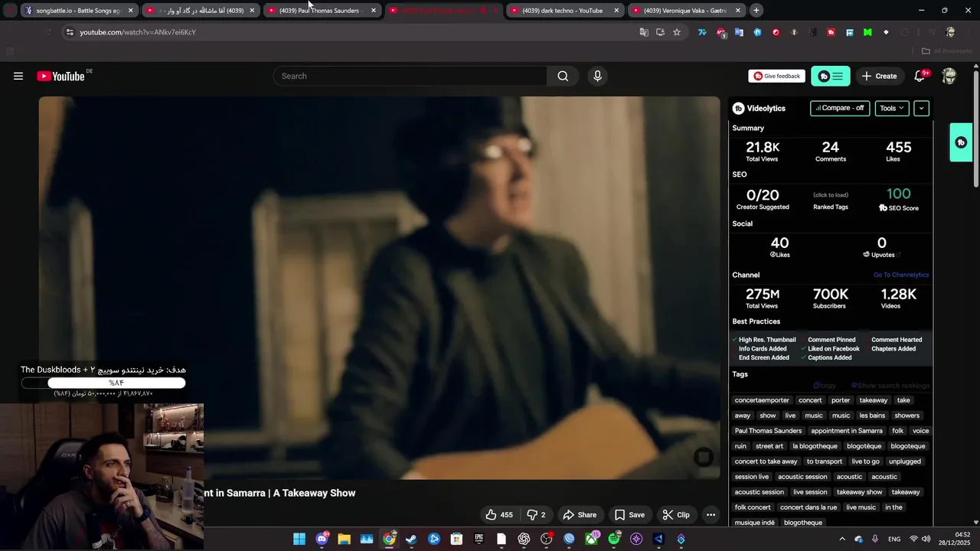
Task: Open a new browser tab
Action: point(756,11)
